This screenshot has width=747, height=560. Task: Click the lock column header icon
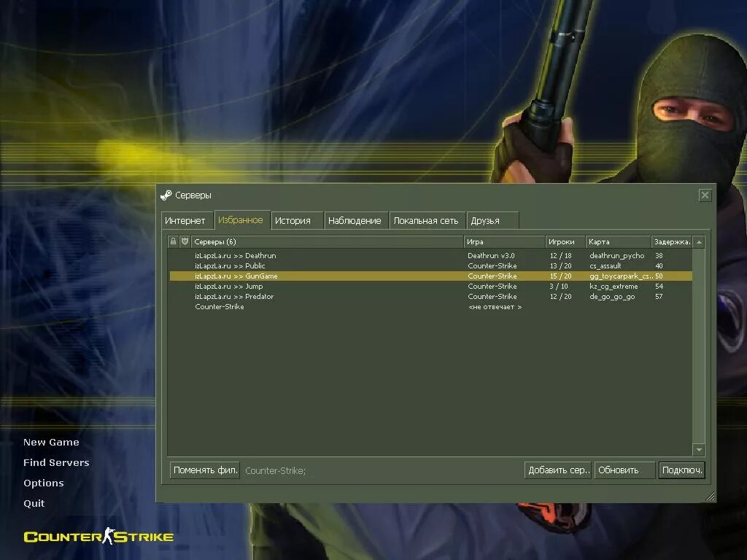pyautogui.click(x=173, y=241)
